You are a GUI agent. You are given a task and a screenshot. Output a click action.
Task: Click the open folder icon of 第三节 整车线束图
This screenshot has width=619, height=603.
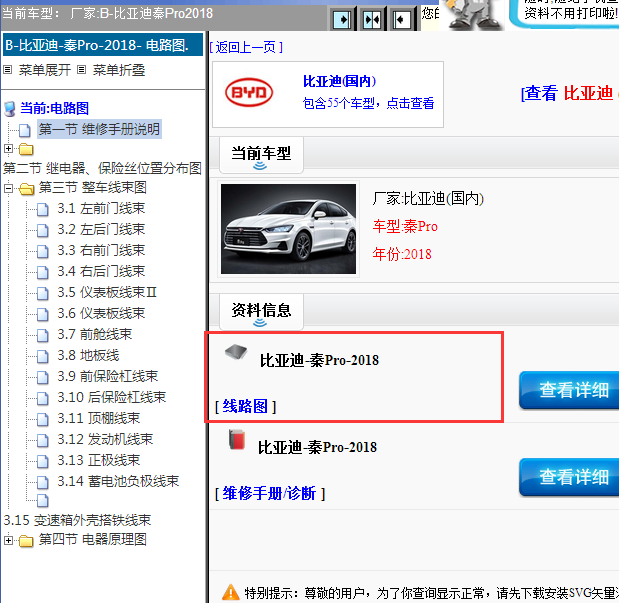tap(27, 189)
